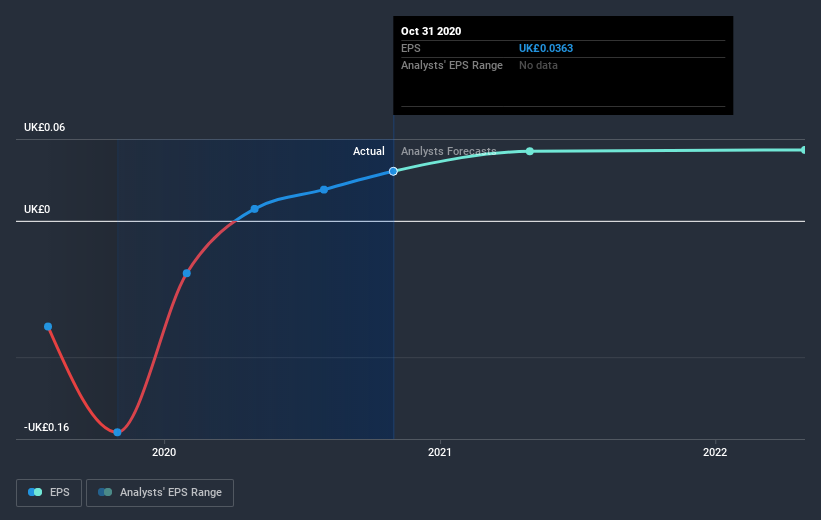Click the tooltip's Analysts' EPS Range row label
821x520 pixels.
pyautogui.click(x=451, y=65)
